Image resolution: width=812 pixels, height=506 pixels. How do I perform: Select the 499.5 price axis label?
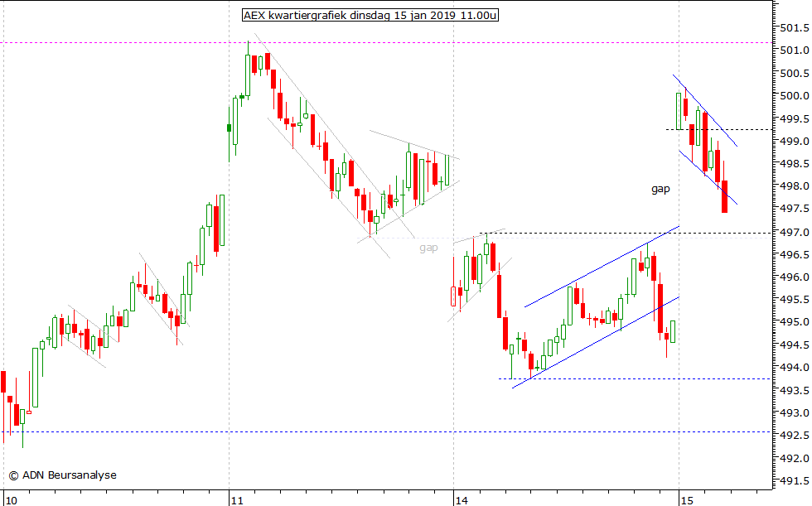pos(795,118)
